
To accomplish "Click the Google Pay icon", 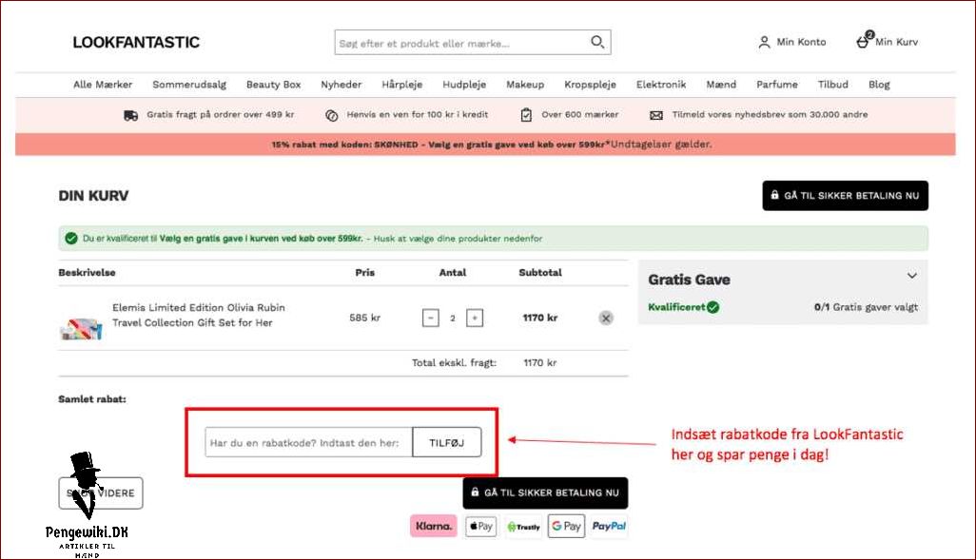I will click(x=566, y=526).
